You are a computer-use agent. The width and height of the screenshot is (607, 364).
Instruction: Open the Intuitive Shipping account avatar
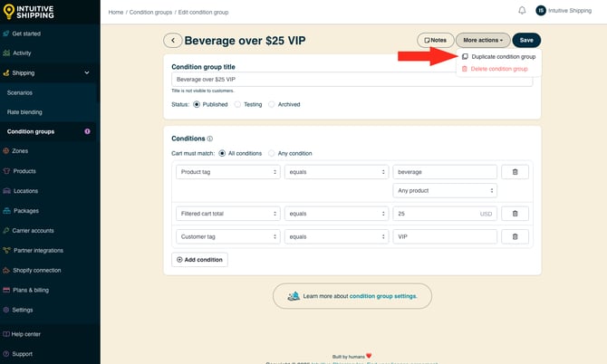[541, 11]
